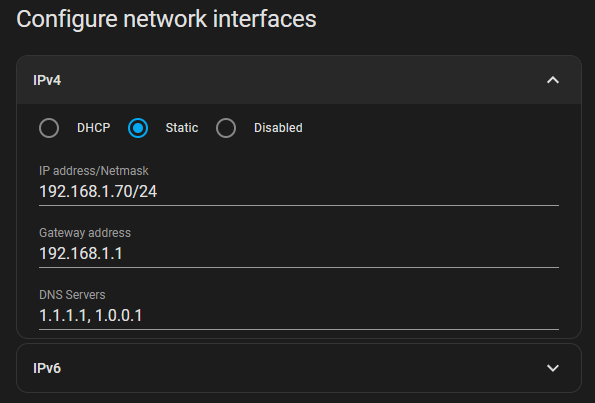Select the Disabled radio button
The height and width of the screenshot is (403, 595).
point(226,128)
